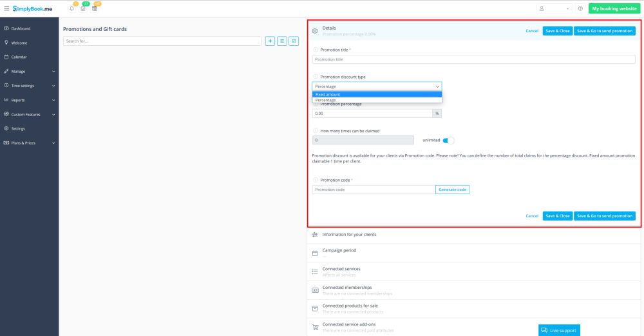The width and height of the screenshot is (644, 336).
Task: Click the top Save & Close button
Action: click(557, 31)
